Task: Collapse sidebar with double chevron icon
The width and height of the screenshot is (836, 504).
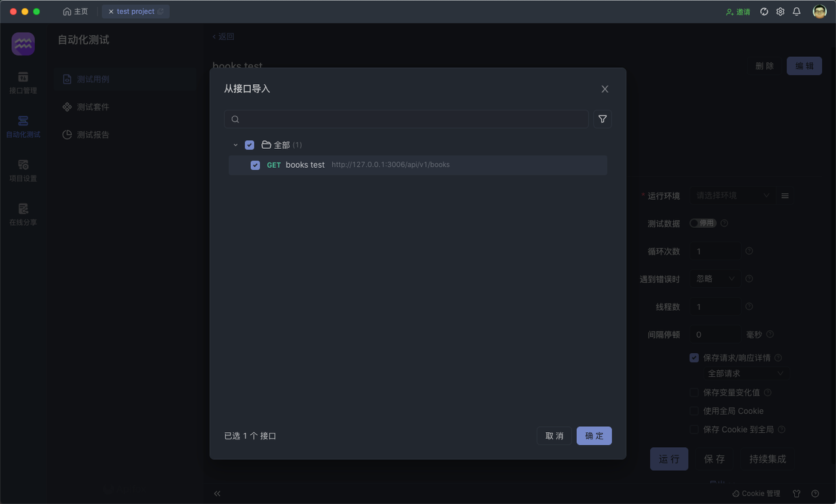Action: [217, 494]
